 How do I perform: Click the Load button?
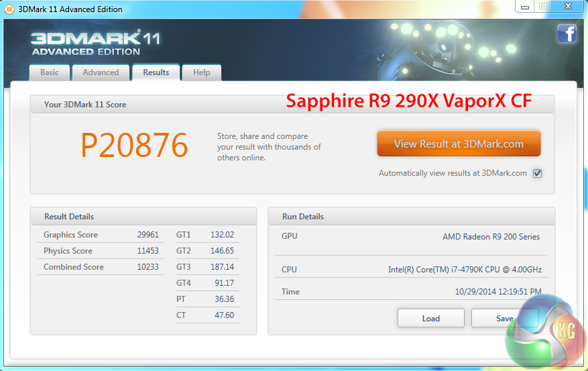[430, 318]
